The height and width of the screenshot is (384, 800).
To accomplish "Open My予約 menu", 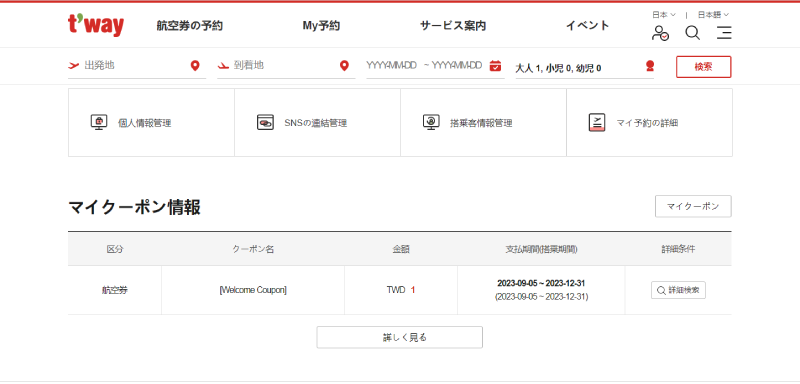I will tap(321, 26).
